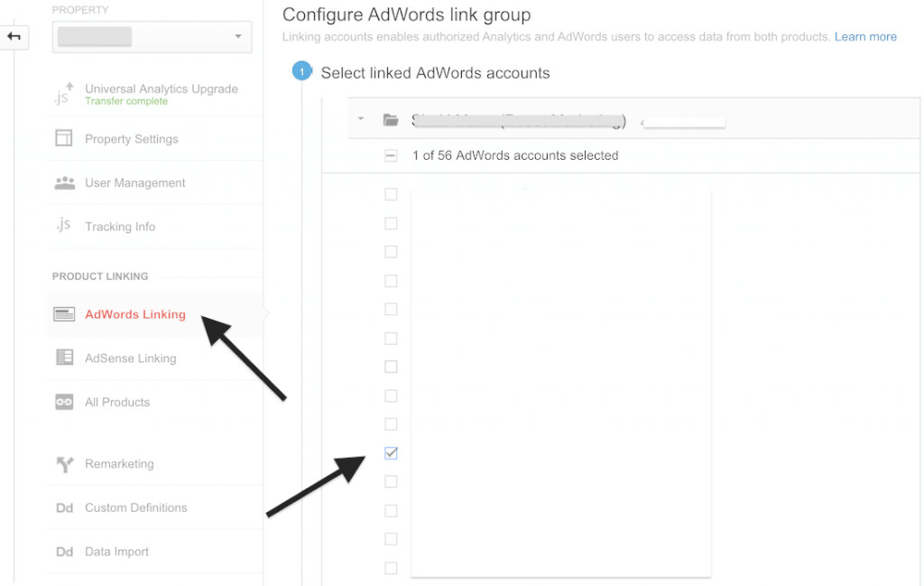Select AdWords Linking label
The height and width of the screenshot is (586, 924).
135,314
